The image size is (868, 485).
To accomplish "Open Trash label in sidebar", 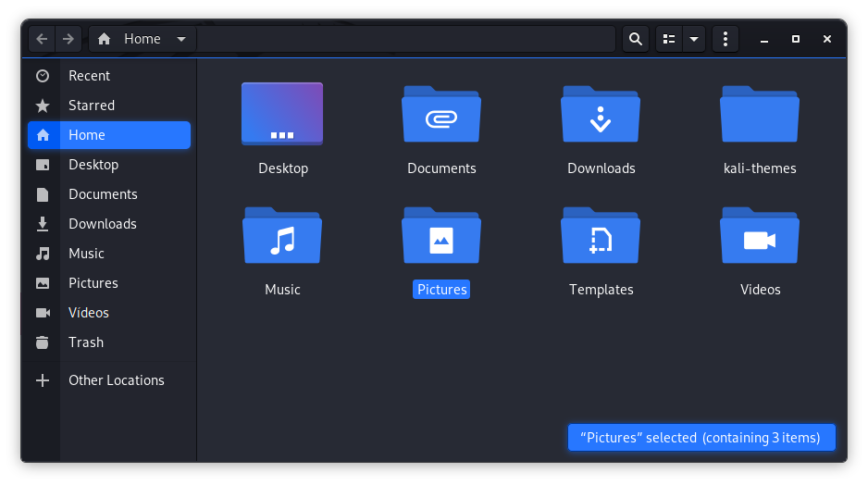I will tap(86, 342).
